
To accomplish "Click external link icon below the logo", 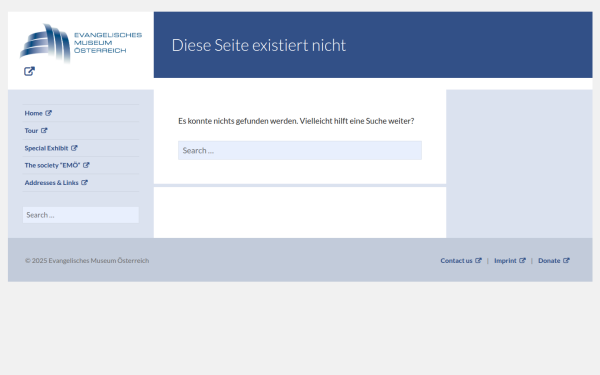I will (x=29, y=71).
